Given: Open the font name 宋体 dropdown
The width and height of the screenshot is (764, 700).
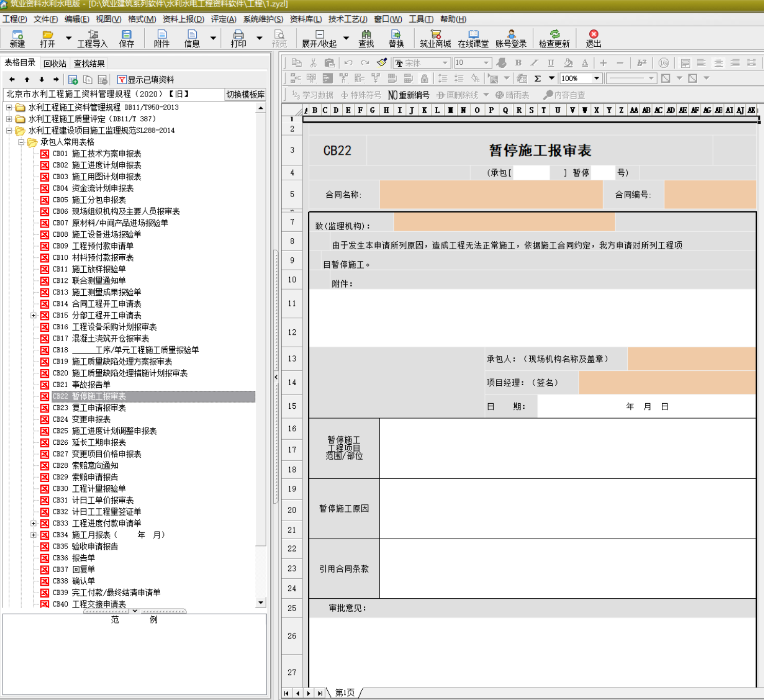Looking at the screenshot, I should tap(445, 63).
